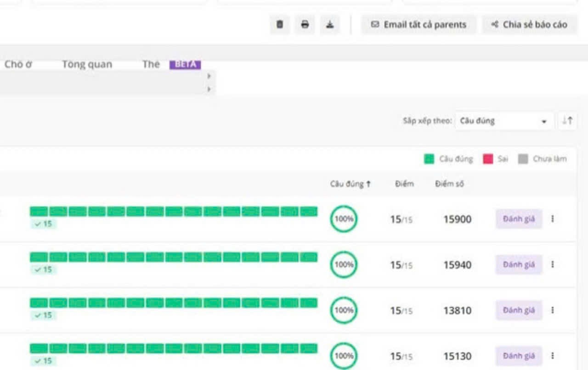Screen dimensions: 588x370
Task: Click the 'Chia sẻ báo cáo' button
Action: [x=529, y=25]
